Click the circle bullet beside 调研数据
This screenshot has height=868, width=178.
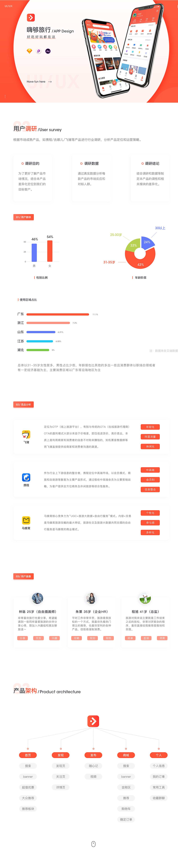point(81,163)
